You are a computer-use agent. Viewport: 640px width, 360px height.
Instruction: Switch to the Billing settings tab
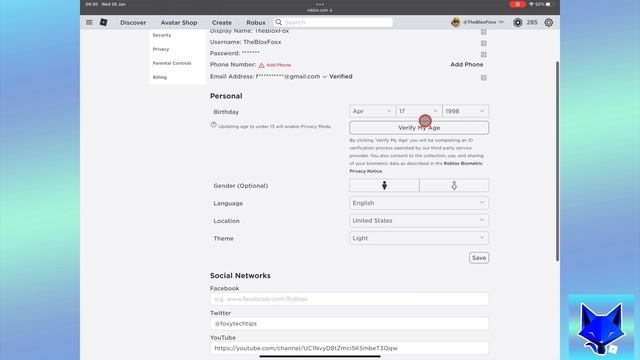[160, 77]
